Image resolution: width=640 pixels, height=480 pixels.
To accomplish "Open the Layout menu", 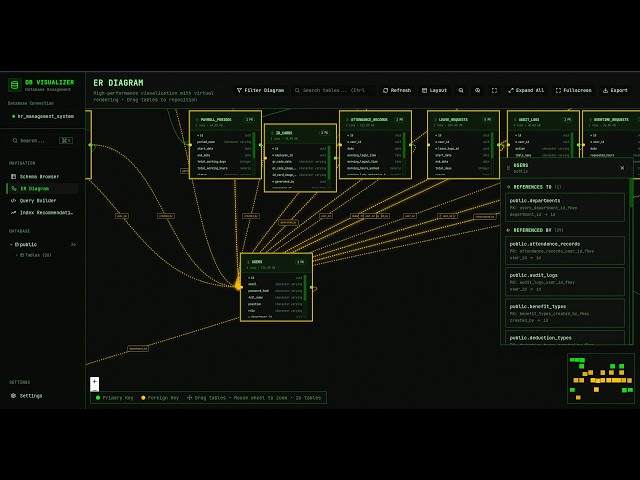I will click(x=434, y=90).
